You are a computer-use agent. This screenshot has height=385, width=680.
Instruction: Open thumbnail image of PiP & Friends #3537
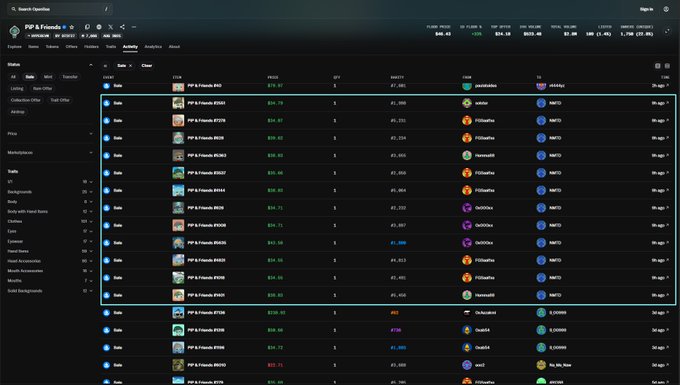(x=178, y=173)
